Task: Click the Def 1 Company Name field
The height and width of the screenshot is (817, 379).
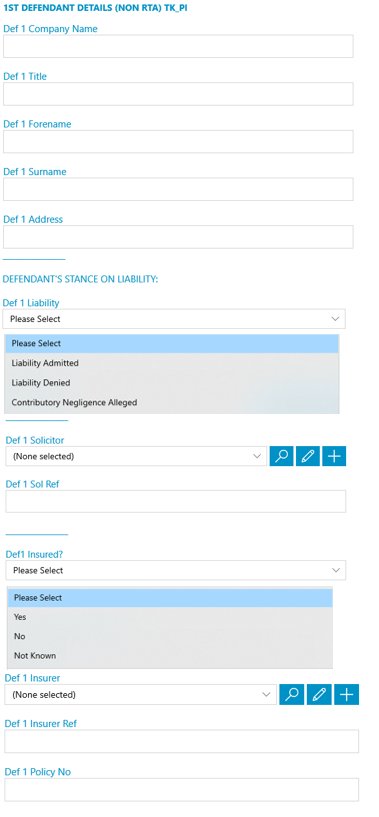Action: (178, 46)
